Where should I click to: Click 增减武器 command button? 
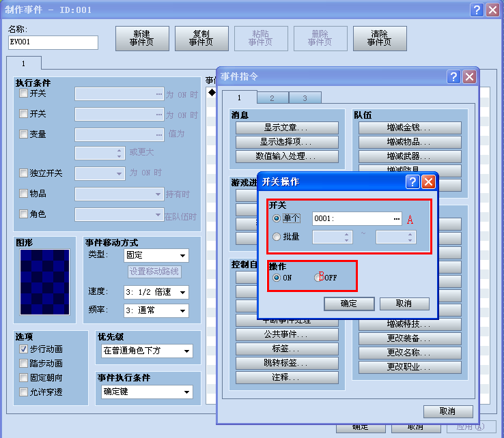pyautogui.click(x=410, y=156)
